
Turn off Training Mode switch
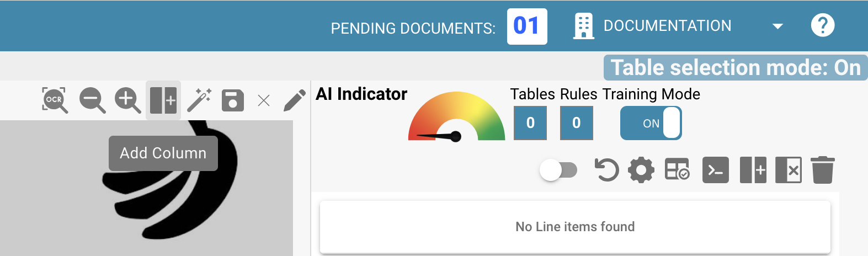coord(651,123)
